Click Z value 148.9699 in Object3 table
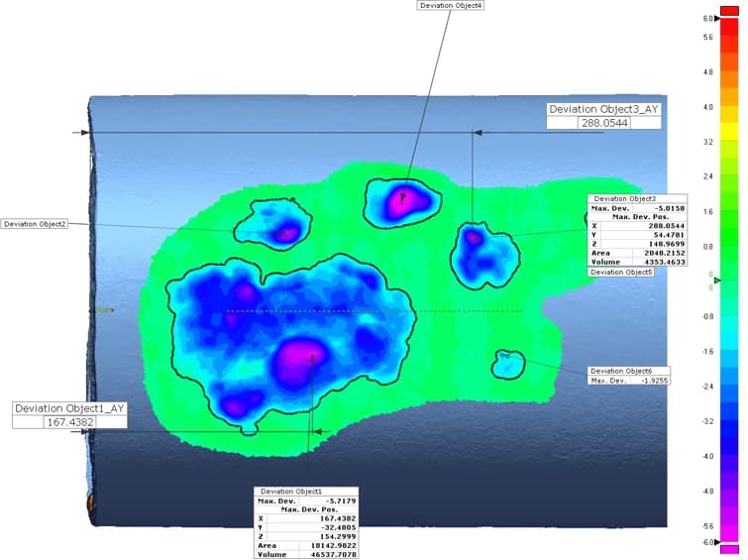 [666, 244]
